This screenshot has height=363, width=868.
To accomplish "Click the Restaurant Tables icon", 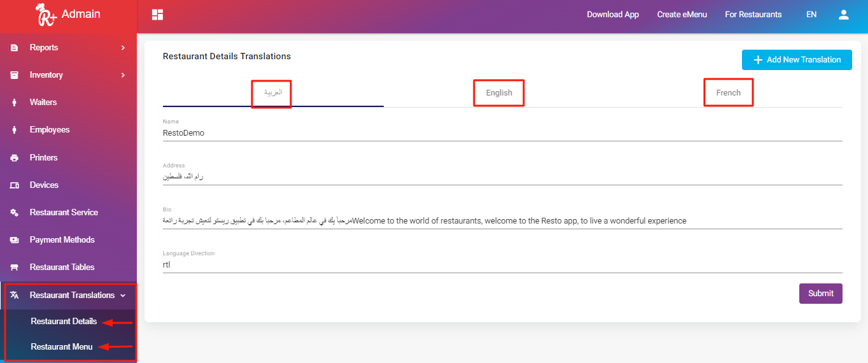I will [14, 267].
